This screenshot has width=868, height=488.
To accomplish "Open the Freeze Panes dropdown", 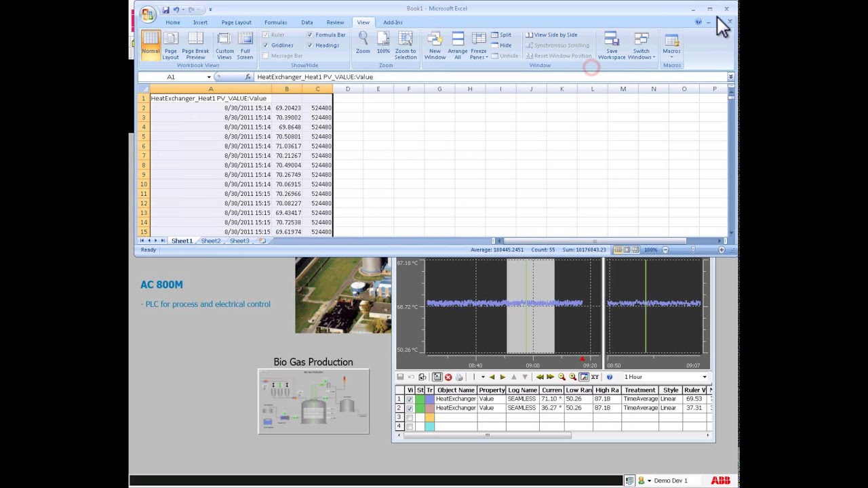I will [479, 46].
